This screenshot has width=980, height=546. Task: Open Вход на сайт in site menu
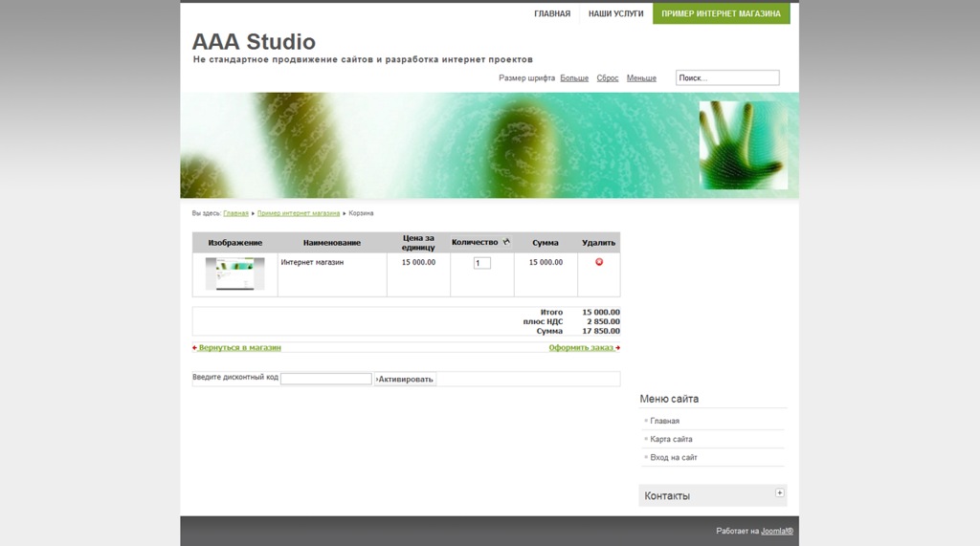tap(674, 458)
